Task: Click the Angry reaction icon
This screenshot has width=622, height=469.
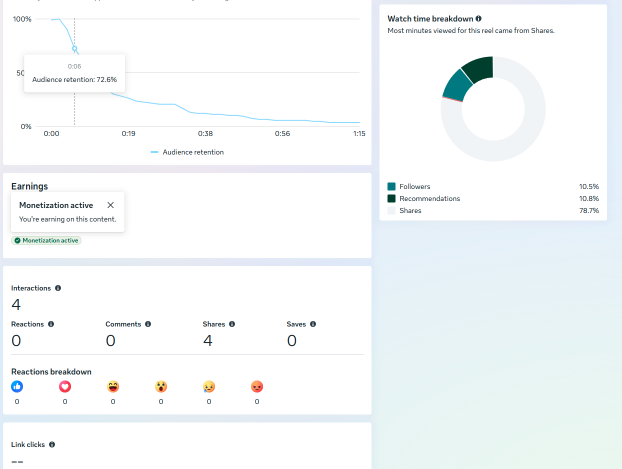Action: (257, 386)
